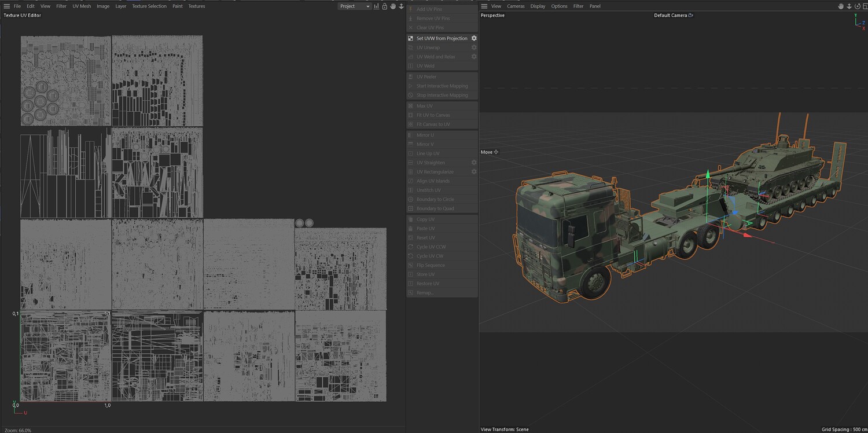Click the Boundary to Quad icon
This screenshot has height=433, width=868.
pos(411,208)
